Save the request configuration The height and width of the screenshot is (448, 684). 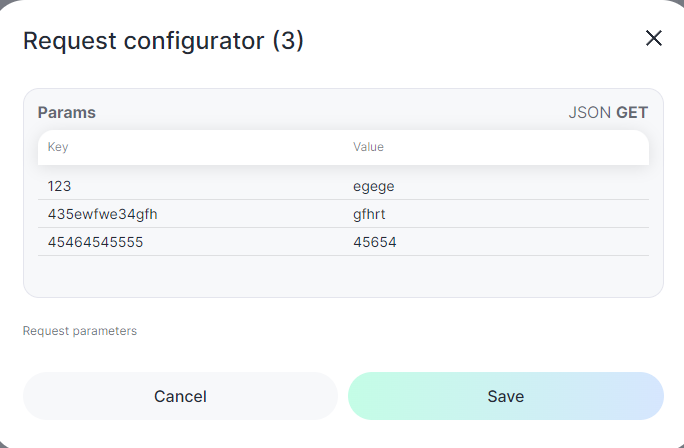pyautogui.click(x=505, y=396)
